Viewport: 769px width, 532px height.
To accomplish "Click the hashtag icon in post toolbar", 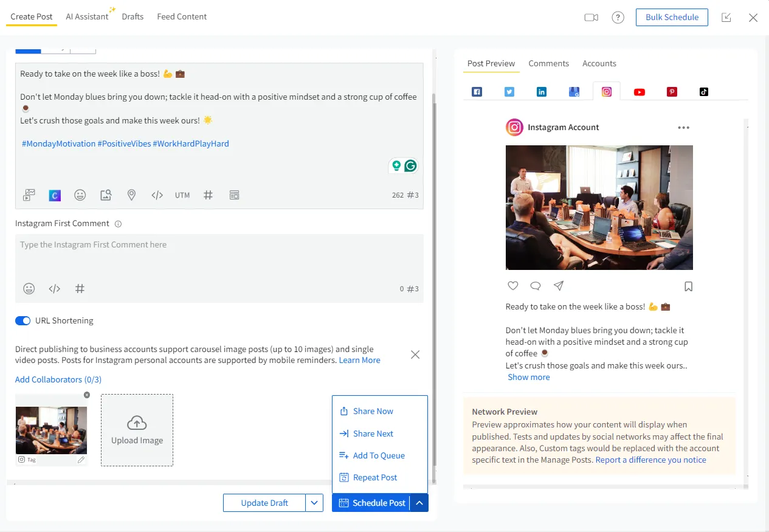I will click(x=208, y=195).
